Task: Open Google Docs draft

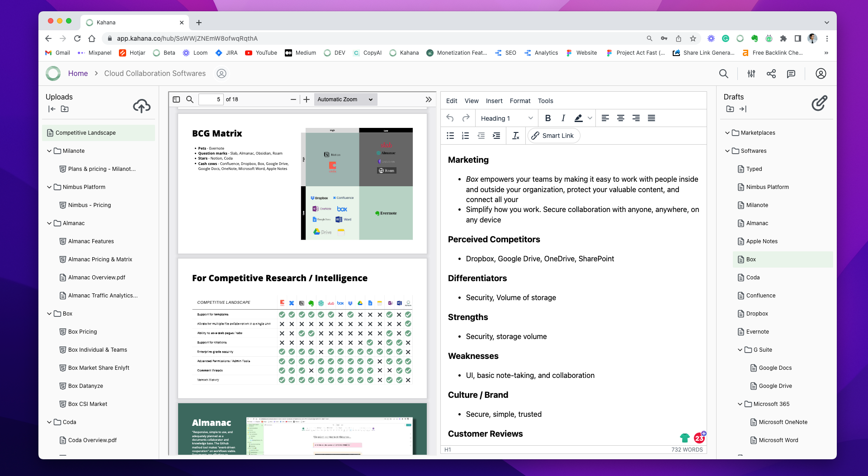Action: tap(775, 368)
